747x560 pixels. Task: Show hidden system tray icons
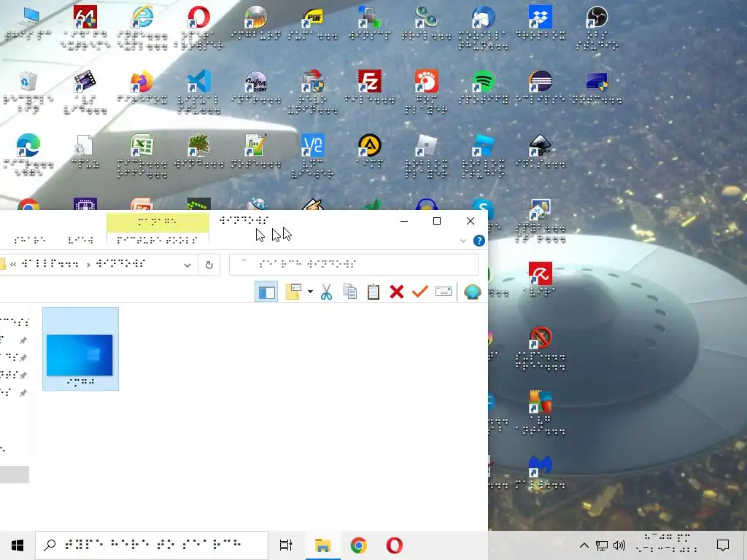tap(584, 545)
